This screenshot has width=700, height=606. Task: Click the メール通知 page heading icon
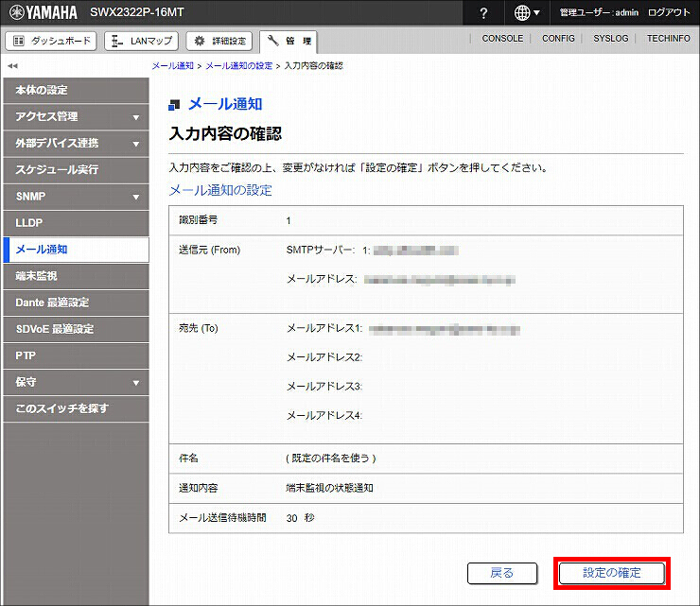point(174,105)
